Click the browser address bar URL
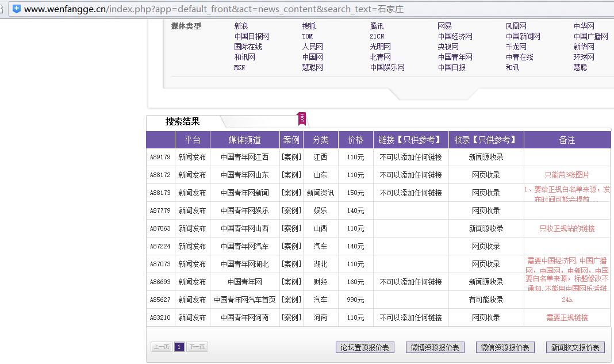 point(213,9)
